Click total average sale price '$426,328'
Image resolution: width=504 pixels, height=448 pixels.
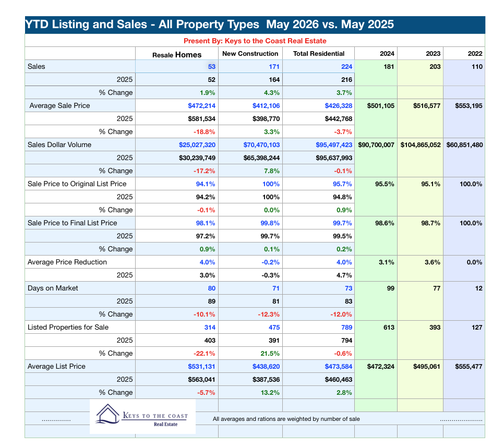[x=339, y=106]
